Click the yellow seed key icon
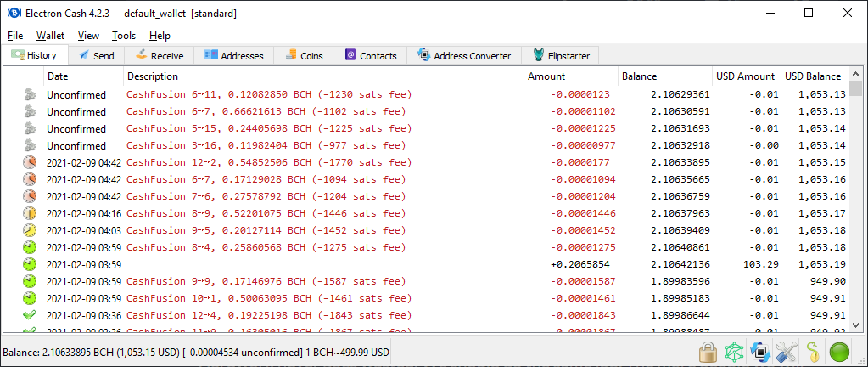 [812, 352]
